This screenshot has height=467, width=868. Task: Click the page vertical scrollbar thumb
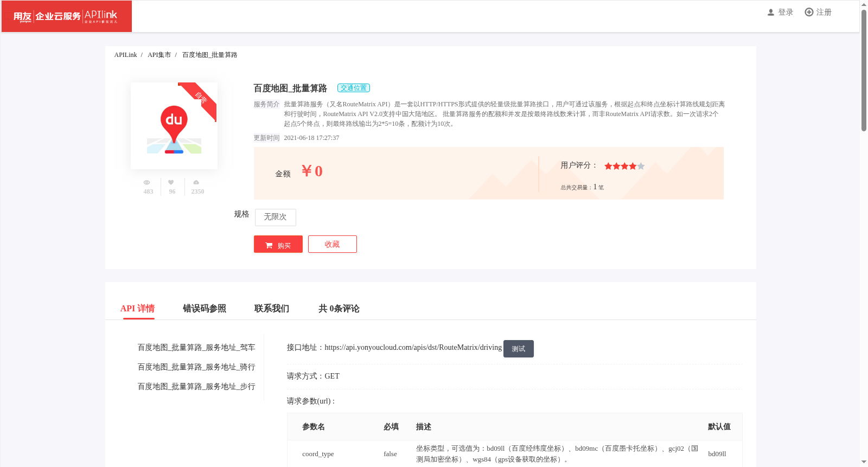(864, 70)
